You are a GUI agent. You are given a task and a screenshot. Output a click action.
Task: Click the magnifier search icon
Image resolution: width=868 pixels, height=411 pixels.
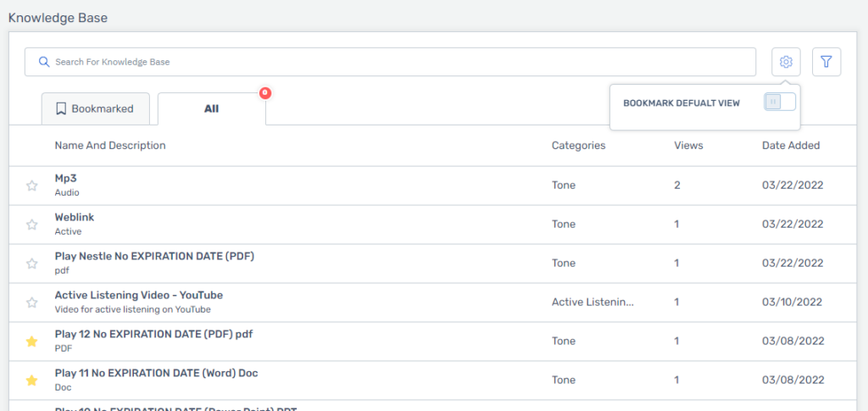(44, 62)
